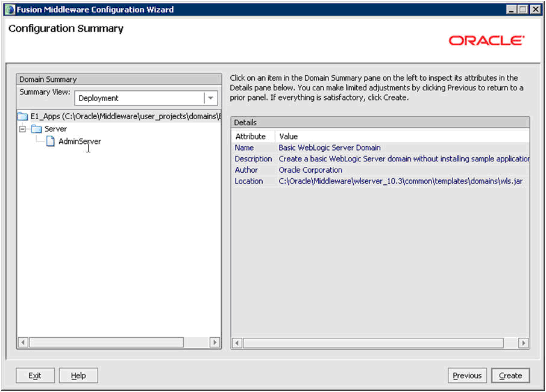Select the Server tree label
546x392 pixels.
point(55,129)
